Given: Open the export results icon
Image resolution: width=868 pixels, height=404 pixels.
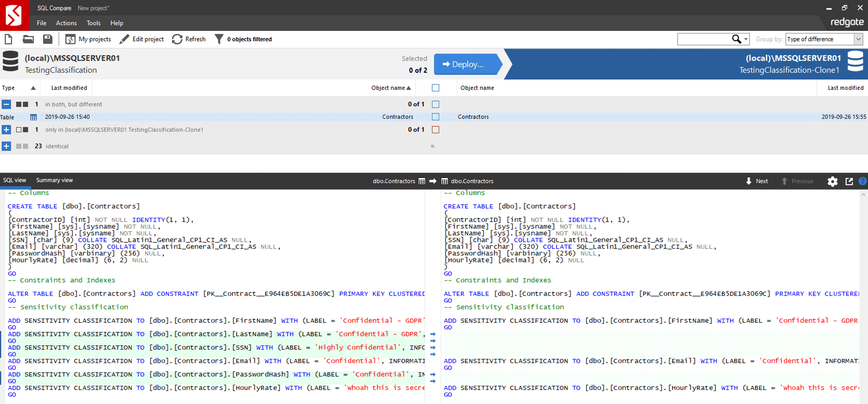Looking at the screenshot, I should coord(849,181).
